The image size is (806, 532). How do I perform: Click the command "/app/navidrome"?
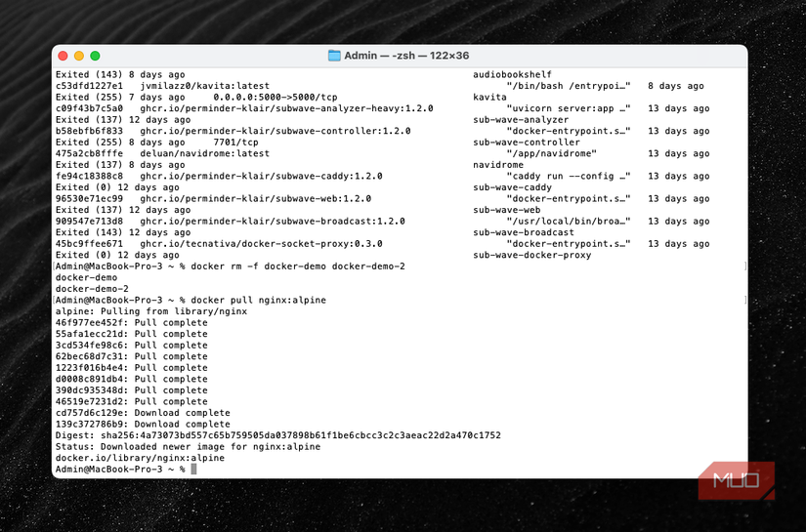[x=552, y=153]
